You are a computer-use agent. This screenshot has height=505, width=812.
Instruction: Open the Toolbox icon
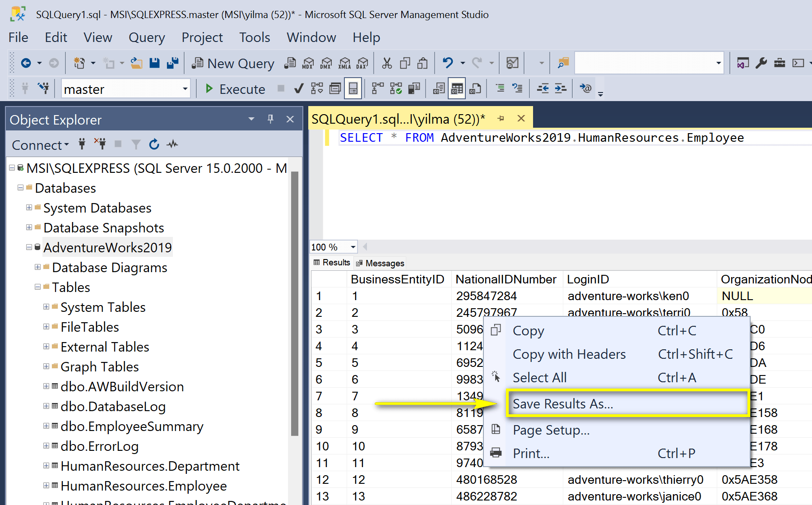[780, 63]
